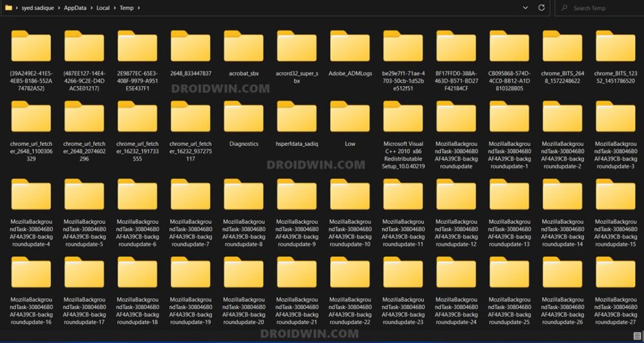
Task: Click the 'backgroundupdate-25' folder name label
Action: click(x=509, y=311)
